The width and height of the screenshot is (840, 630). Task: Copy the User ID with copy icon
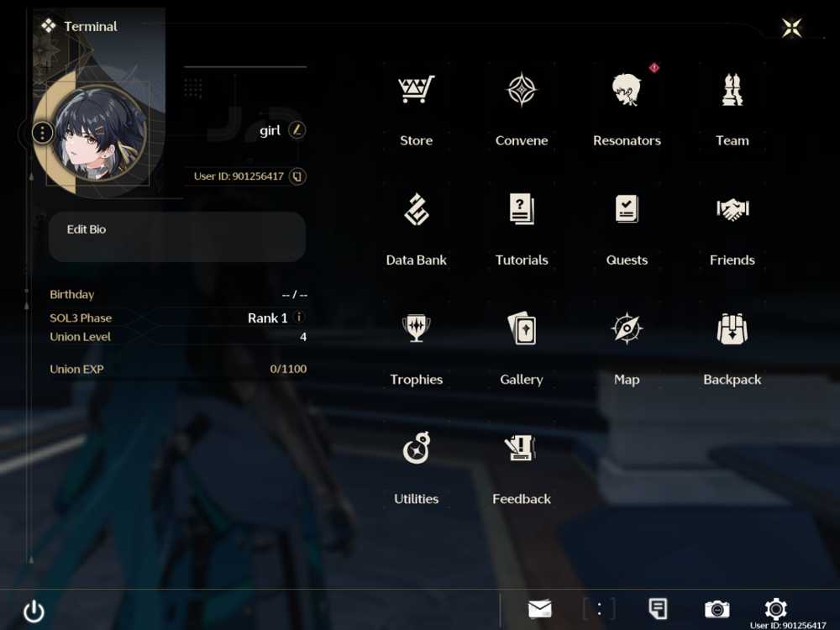[x=297, y=176]
